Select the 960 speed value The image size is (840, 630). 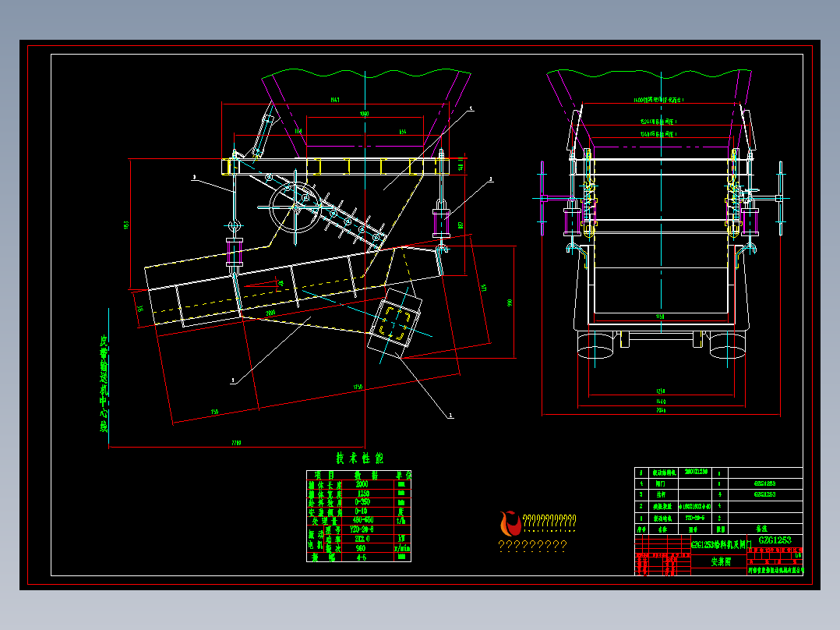tap(361, 548)
